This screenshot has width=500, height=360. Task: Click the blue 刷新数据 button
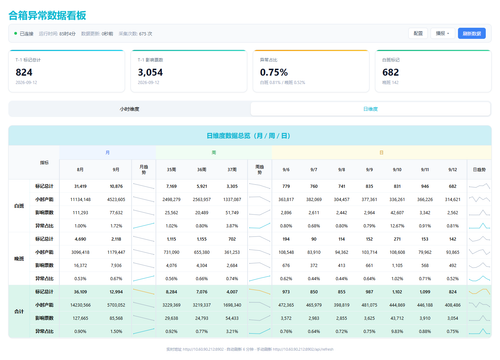tap(472, 33)
